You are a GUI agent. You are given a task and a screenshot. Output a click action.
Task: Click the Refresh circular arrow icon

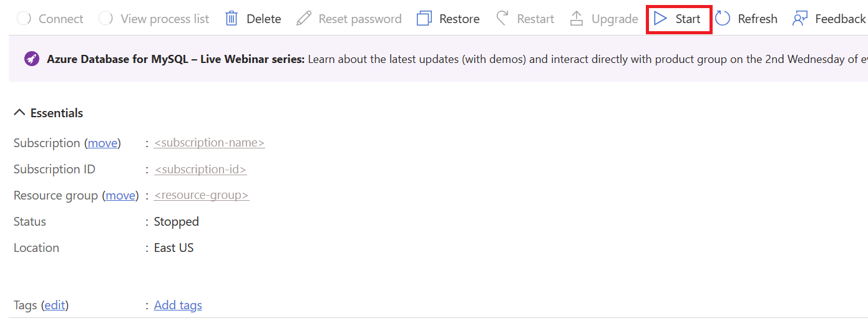pyautogui.click(x=723, y=19)
